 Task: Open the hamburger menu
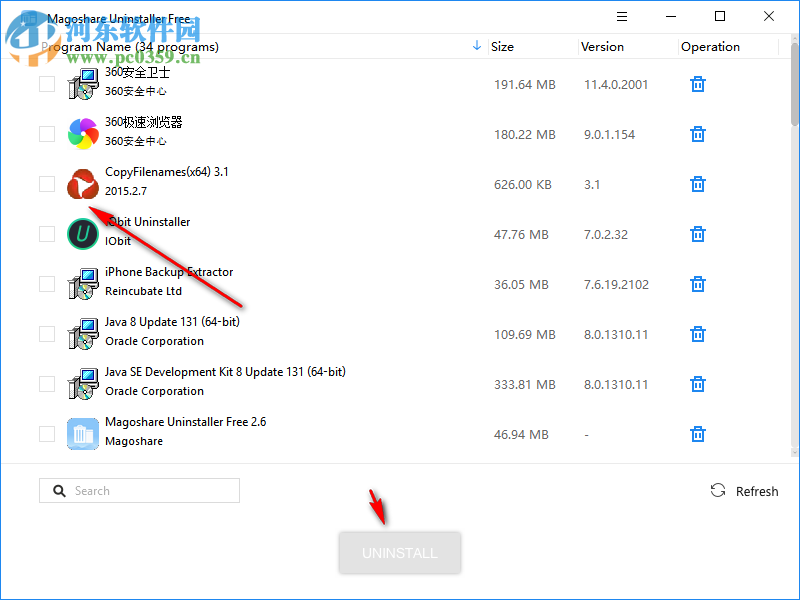[x=621, y=16]
